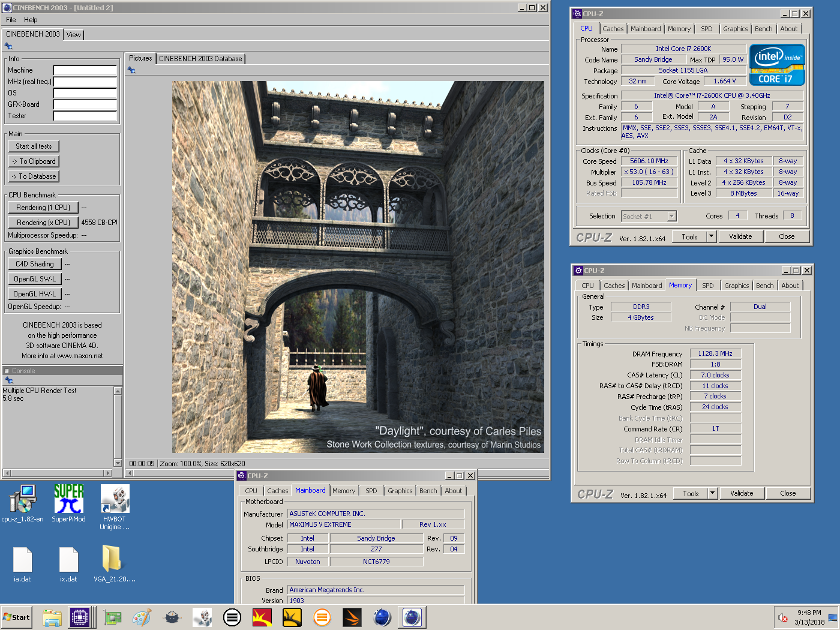The height and width of the screenshot is (630, 840).
Task: Click the console scrollbar up arrow
Action: (118, 391)
